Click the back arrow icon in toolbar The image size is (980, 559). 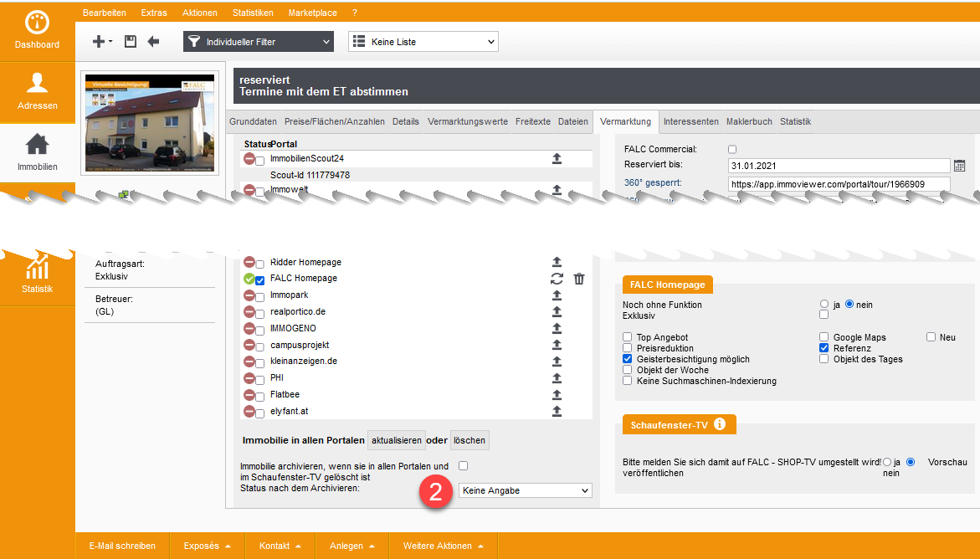click(153, 42)
